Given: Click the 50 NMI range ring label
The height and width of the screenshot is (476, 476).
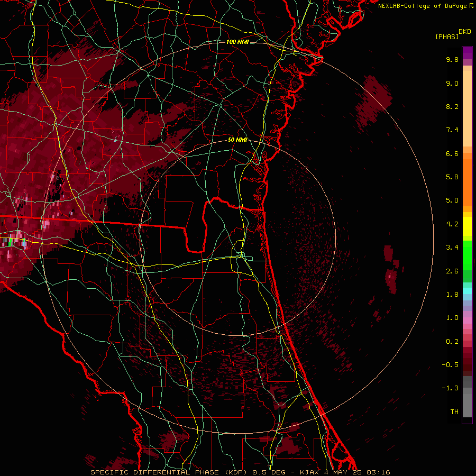Looking at the screenshot, I should 237,140.
